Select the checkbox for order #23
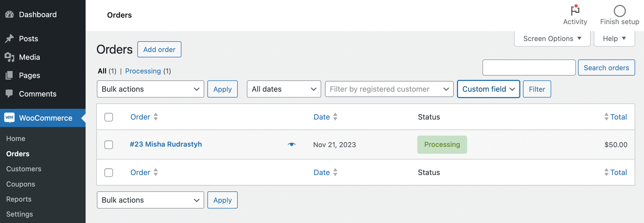This screenshot has height=223, width=644. pyautogui.click(x=109, y=145)
